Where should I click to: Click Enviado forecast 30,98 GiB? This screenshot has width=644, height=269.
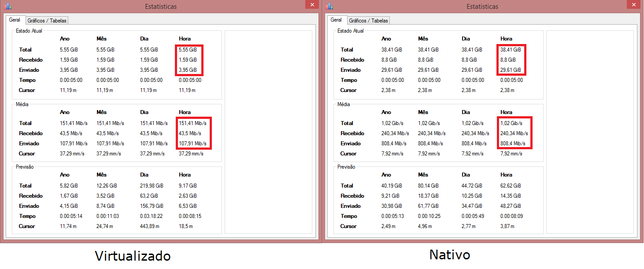click(392, 206)
